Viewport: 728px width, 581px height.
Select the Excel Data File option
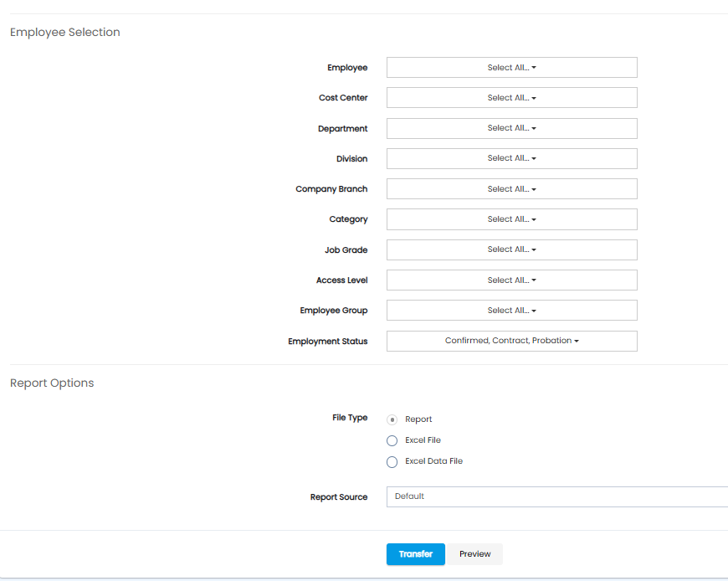[392, 461]
